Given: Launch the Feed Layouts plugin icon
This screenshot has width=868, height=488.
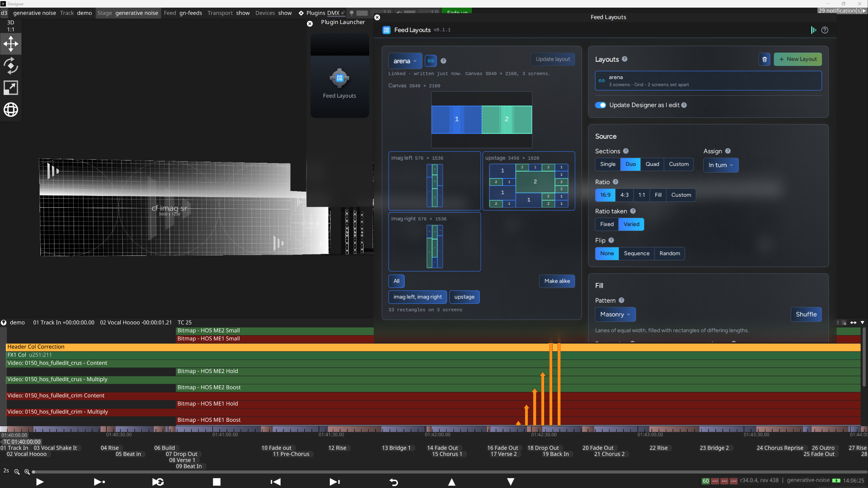Looking at the screenshot, I should tap(339, 79).
